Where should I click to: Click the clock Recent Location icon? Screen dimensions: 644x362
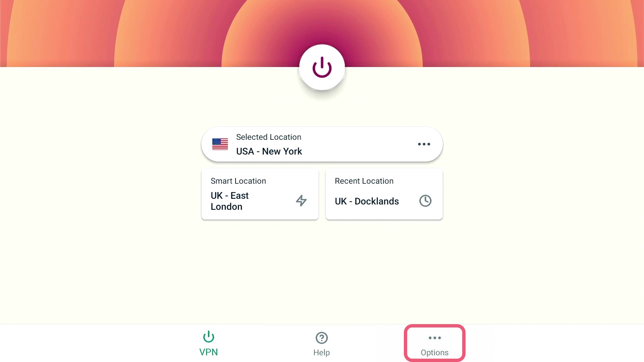point(425,201)
